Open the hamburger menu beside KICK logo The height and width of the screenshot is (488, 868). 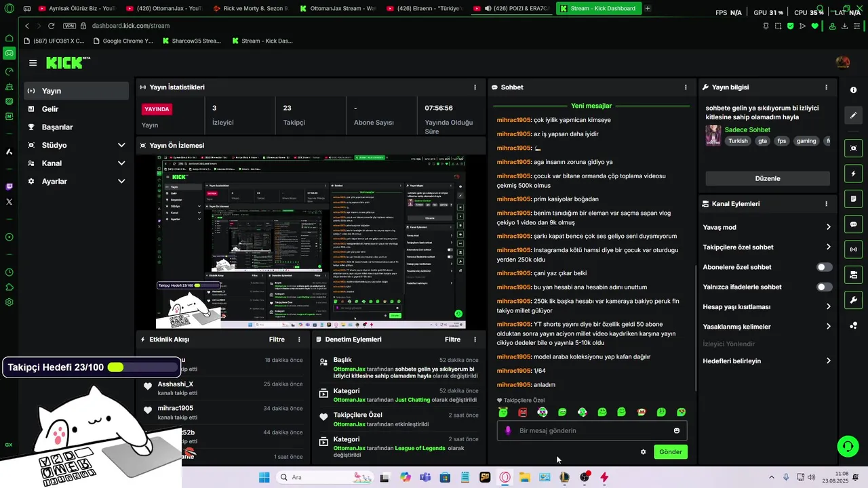(x=33, y=63)
